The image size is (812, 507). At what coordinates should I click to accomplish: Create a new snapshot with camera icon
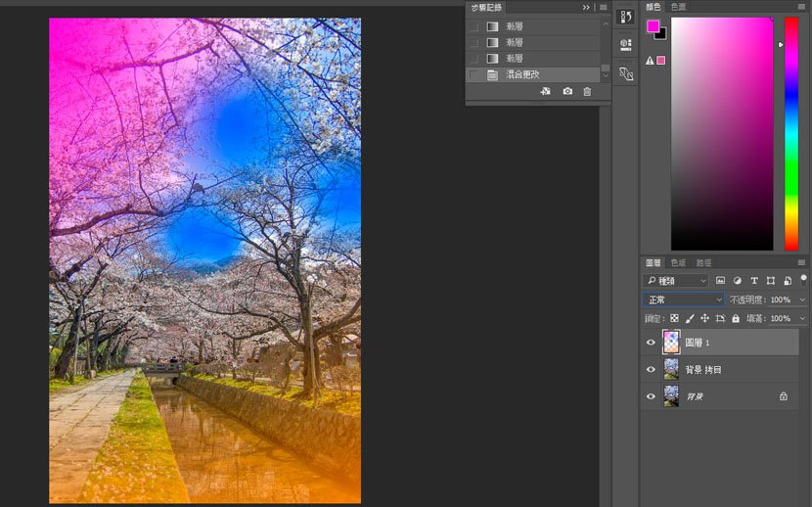click(567, 91)
